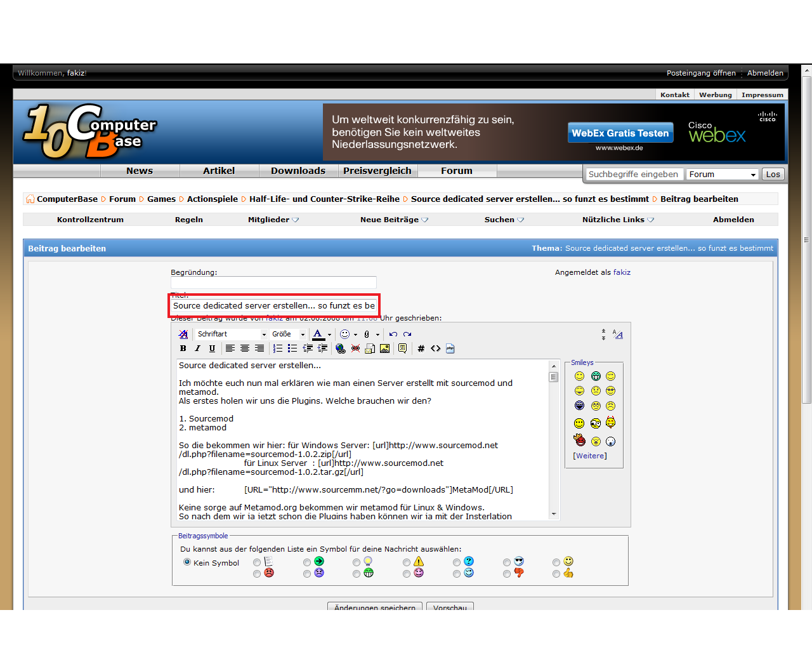The width and height of the screenshot is (812, 650).
Task: Wrap selection in PHP tags
Action: pyautogui.click(x=450, y=348)
